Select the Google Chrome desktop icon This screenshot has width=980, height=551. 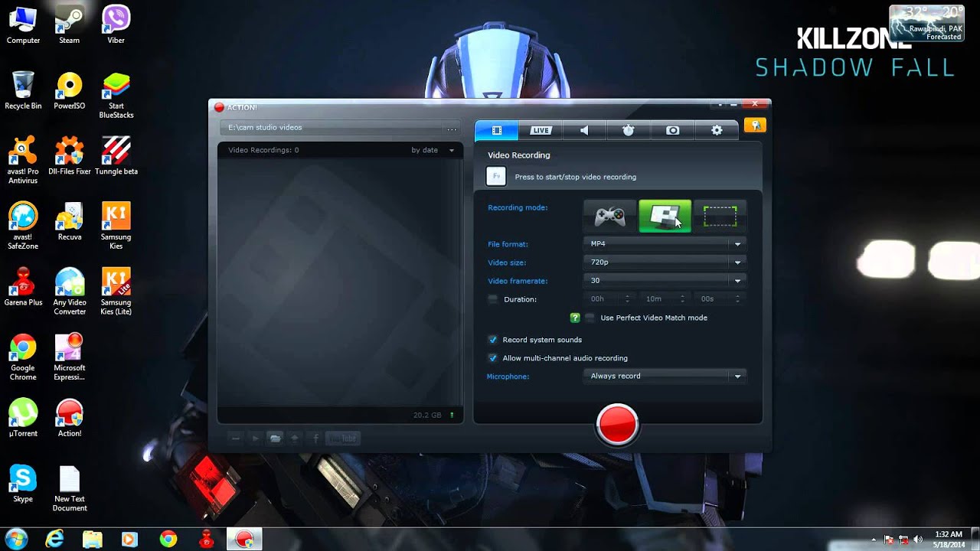(x=23, y=357)
